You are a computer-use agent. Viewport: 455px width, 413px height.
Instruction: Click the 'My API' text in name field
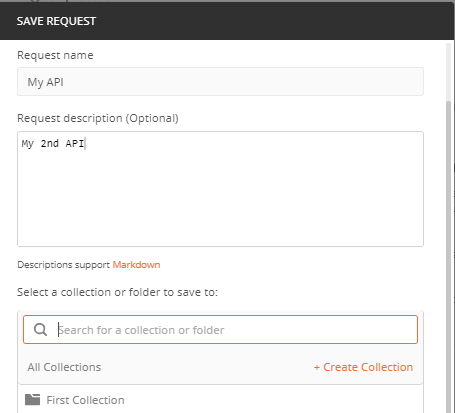click(45, 82)
